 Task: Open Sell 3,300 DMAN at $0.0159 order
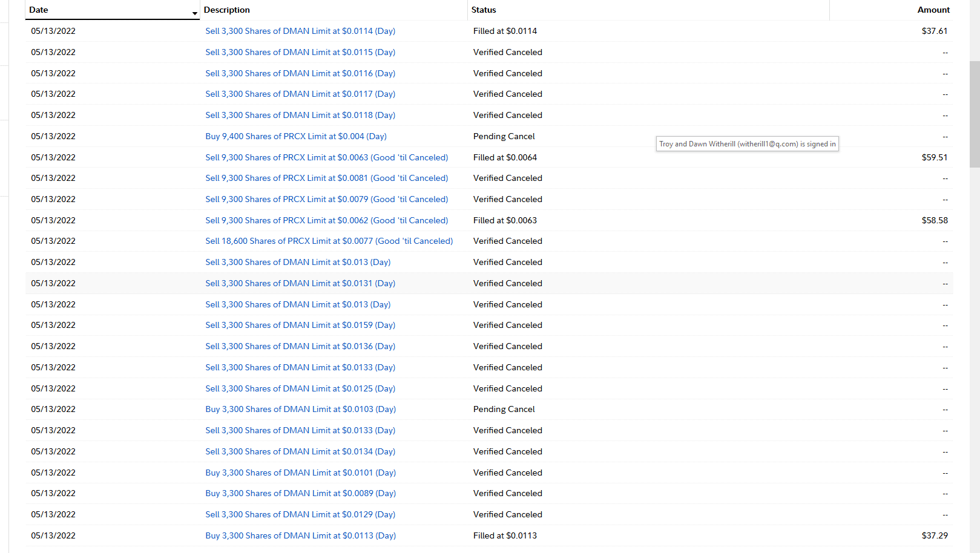[300, 325]
